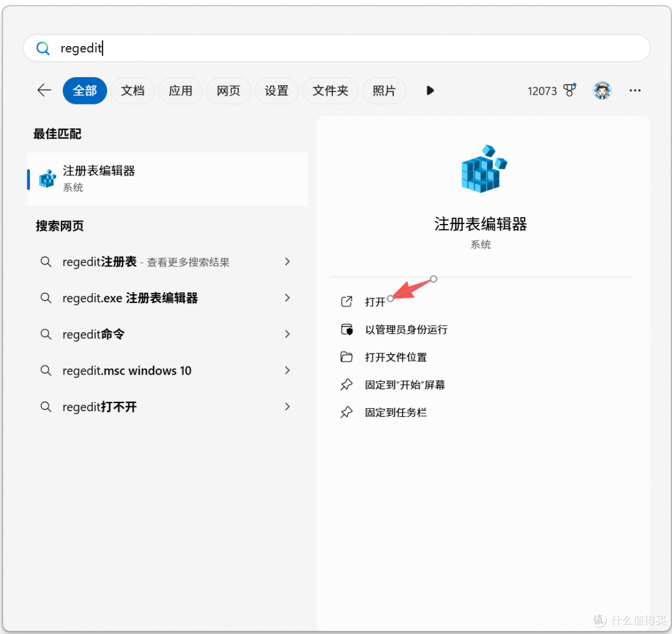Expand the regedit.msc windows 10 chevron
The width and height of the screenshot is (672, 634).
pyautogui.click(x=287, y=370)
